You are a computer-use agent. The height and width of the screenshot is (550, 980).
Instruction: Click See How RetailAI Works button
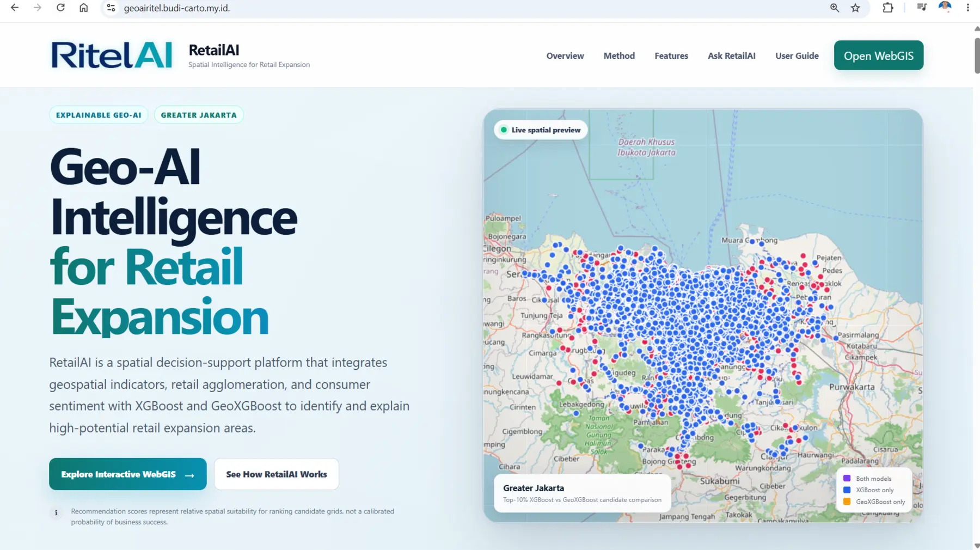point(277,474)
